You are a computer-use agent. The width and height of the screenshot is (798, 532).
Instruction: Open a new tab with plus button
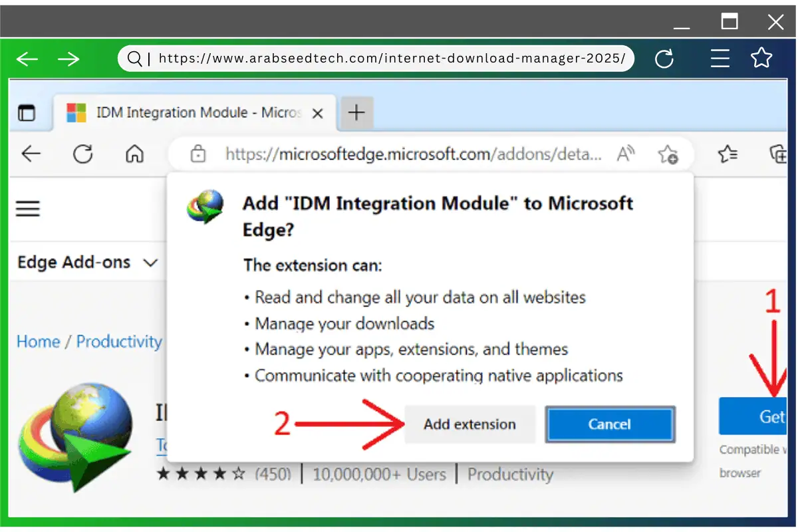coord(356,113)
